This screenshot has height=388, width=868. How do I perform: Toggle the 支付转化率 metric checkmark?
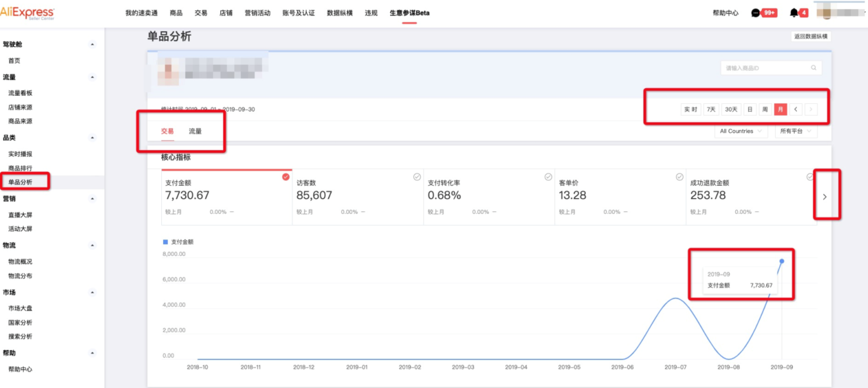548,177
